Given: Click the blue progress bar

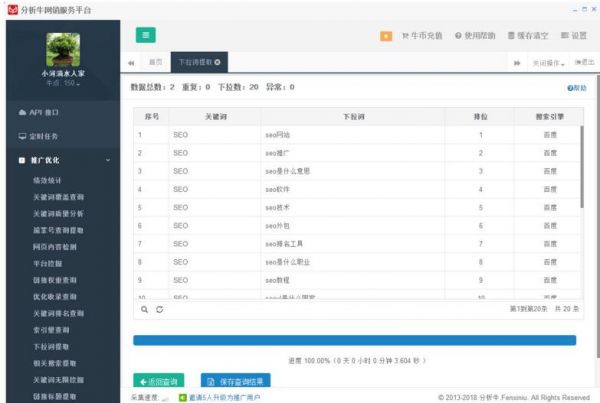Looking at the screenshot, I should point(354,340).
